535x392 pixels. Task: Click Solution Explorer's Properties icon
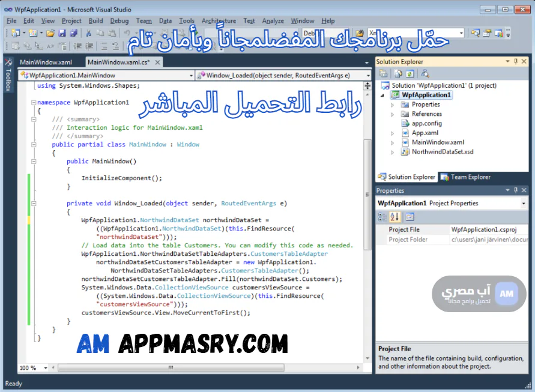[383, 73]
